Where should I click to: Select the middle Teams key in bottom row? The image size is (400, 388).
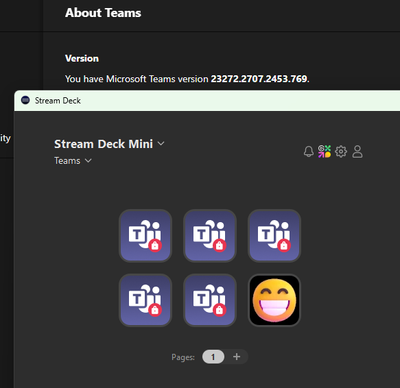coord(210,300)
